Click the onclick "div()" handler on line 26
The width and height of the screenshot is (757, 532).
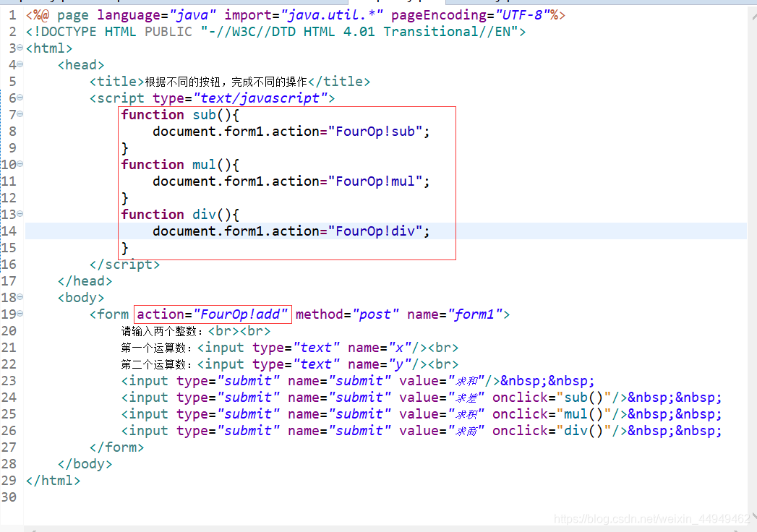[583, 431]
